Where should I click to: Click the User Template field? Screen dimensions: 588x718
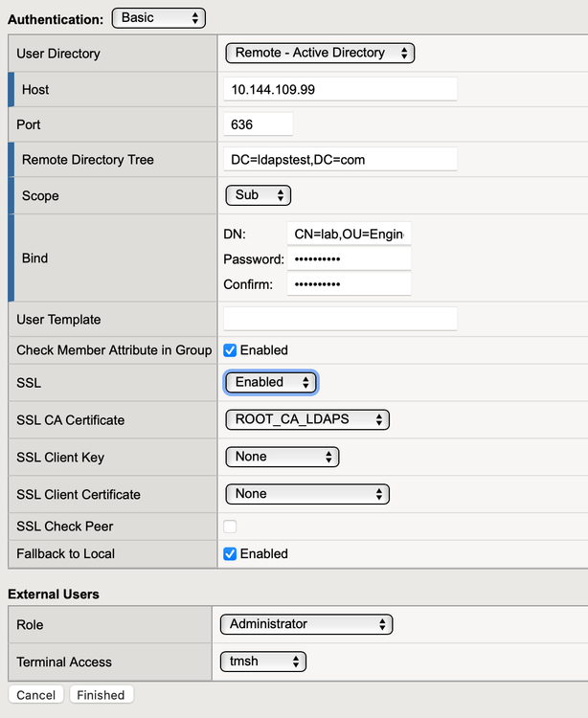[340, 319]
